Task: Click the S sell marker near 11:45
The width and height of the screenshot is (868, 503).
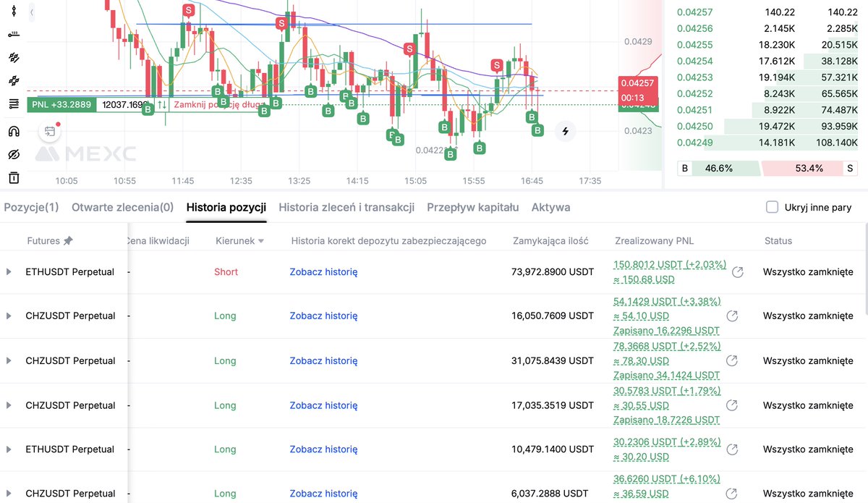Action: (189, 10)
